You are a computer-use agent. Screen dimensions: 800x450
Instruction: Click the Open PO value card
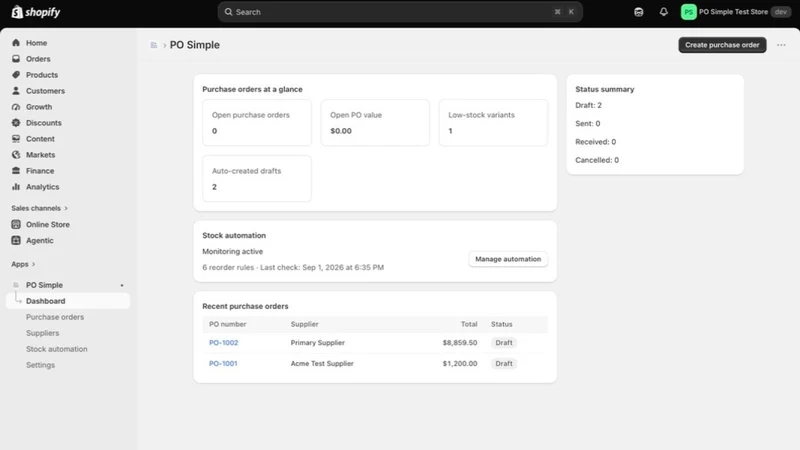[x=375, y=122]
